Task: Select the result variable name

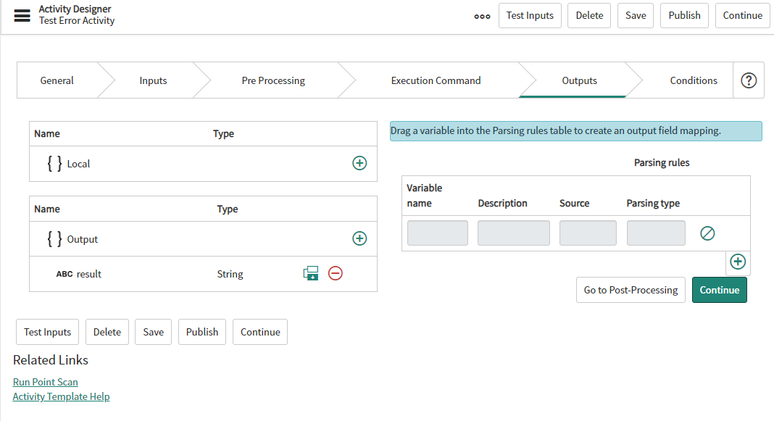Action: 89,274
